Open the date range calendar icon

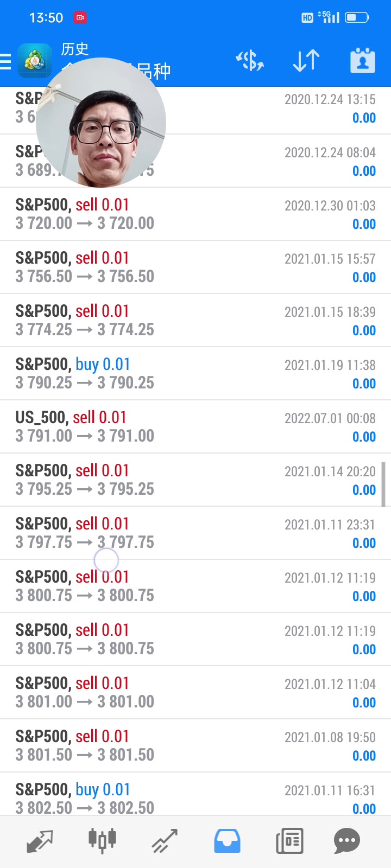click(x=363, y=61)
